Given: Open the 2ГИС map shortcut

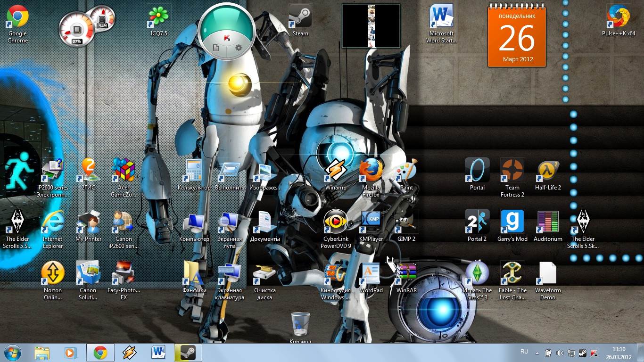Looking at the screenshot, I should tap(88, 175).
